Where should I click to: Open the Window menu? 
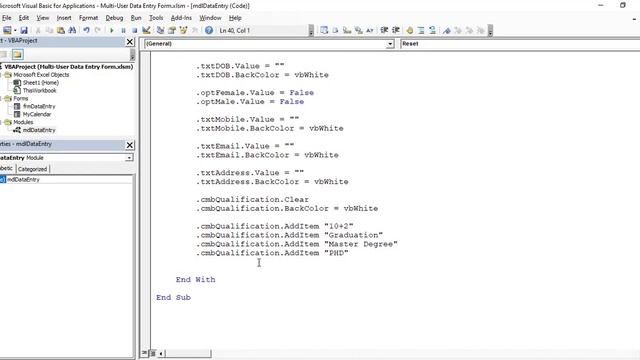tap(210, 18)
